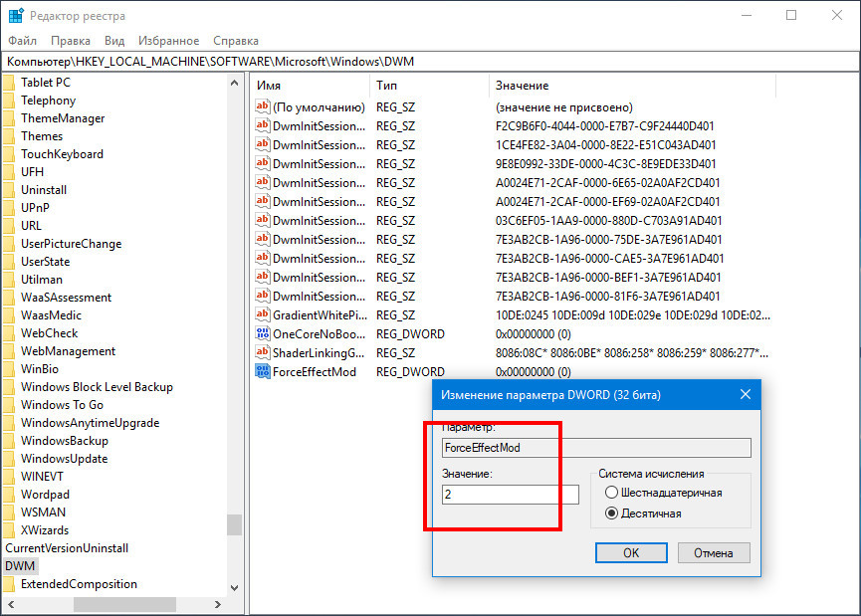Select the WaasMedic key in tree
861x616 pixels.
(51, 315)
